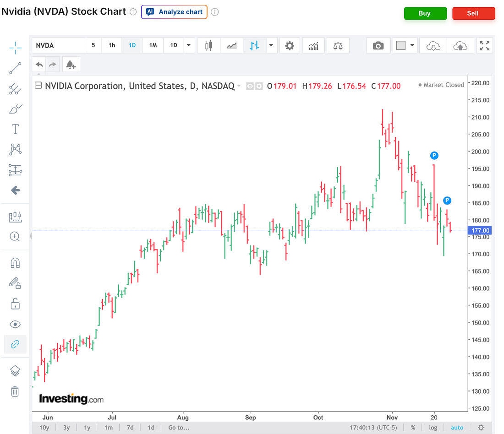Select the trend line drawing tool
This screenshot has height=434, width=504.
point(15,68)
